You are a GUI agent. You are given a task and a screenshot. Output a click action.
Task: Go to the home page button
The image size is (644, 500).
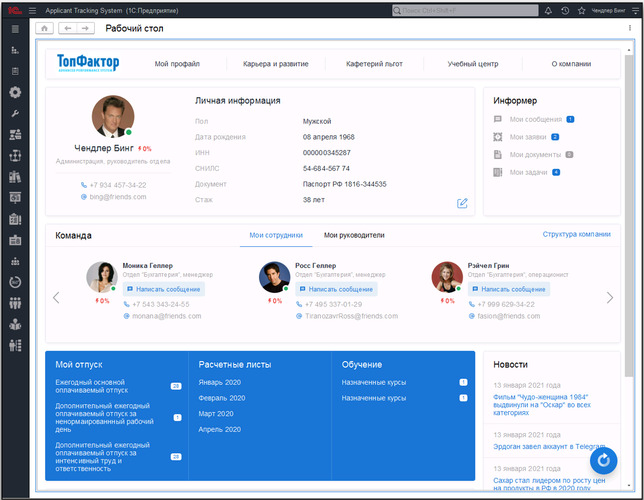click(44, 28)
